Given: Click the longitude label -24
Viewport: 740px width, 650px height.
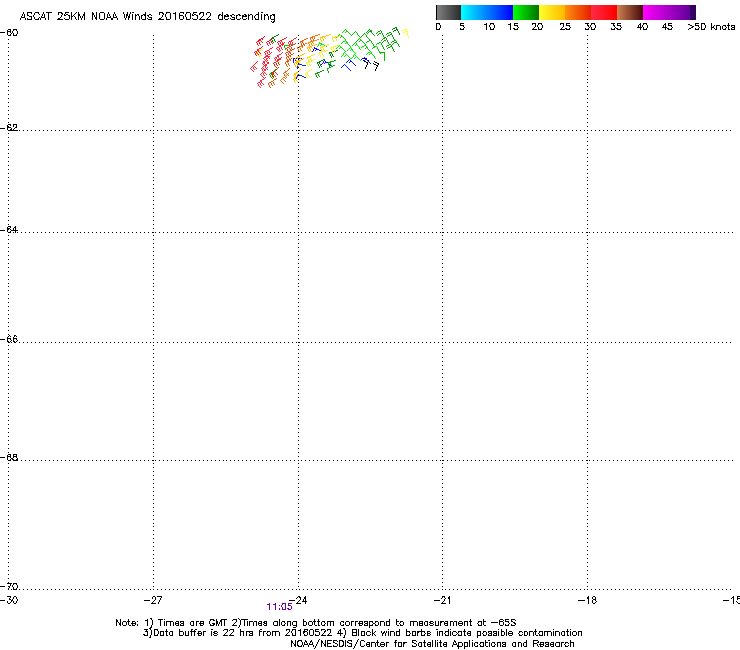Looking at the screenshot, I should (298, 600).
